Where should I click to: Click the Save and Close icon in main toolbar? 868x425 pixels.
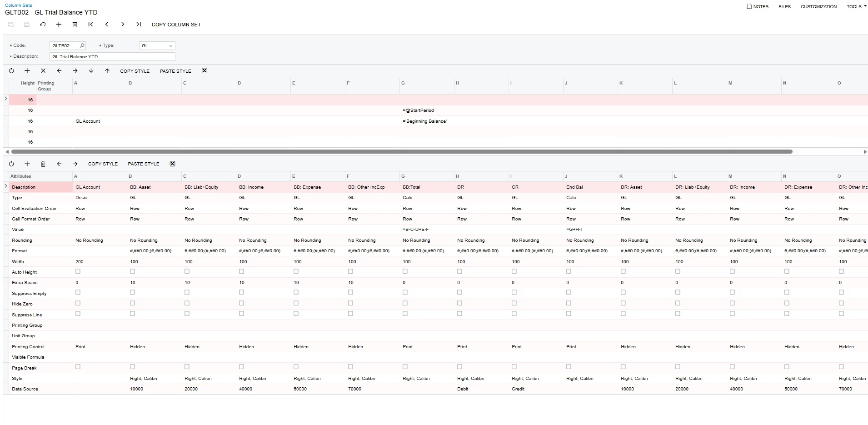click(11, 25)
